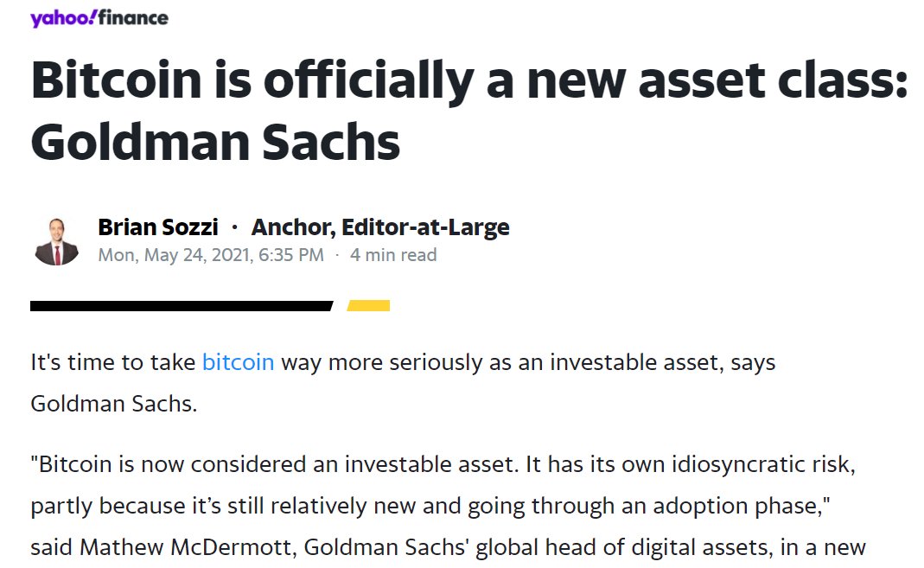Click the 6:35 PM timestamp
The height and width of the screenshot is (568, 924).
(x=291, y=255)
